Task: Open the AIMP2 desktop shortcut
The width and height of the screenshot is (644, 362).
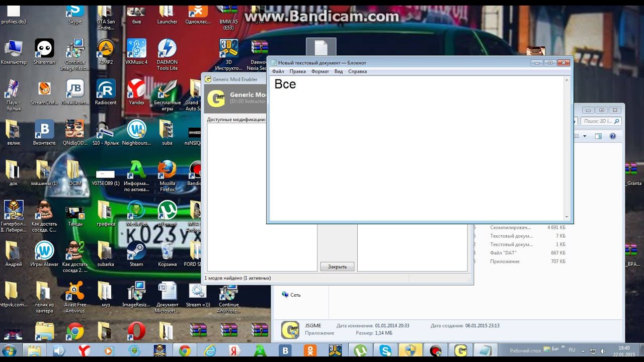Action: [106, 52]
